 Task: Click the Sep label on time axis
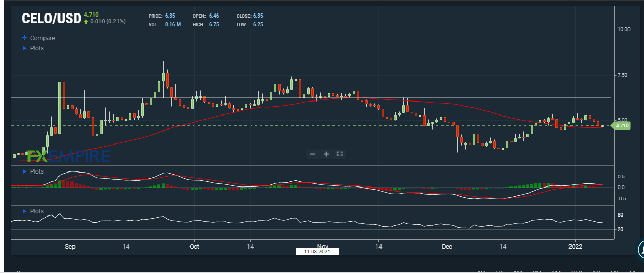[70, 247]
